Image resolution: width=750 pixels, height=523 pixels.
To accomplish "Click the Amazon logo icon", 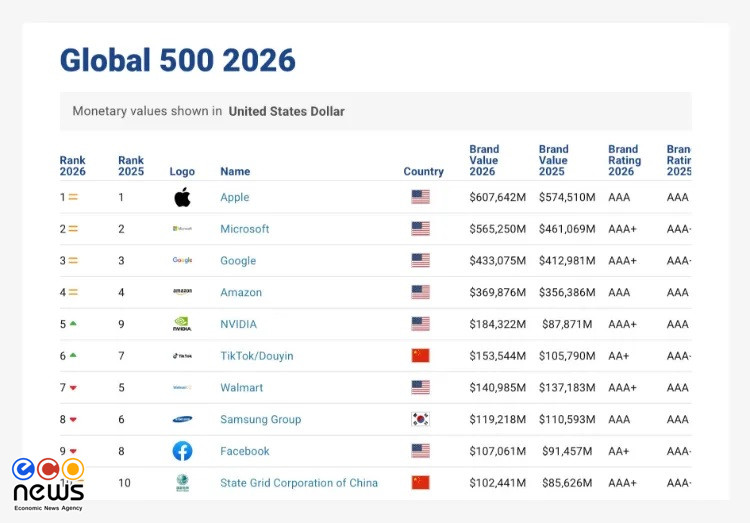I will tap(182, 292).
